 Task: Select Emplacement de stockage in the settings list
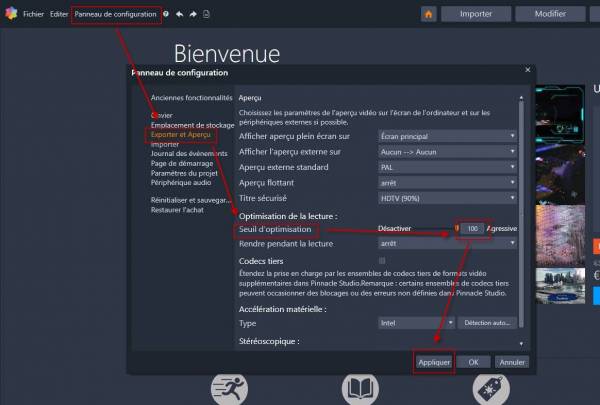(x=192, y=124)
